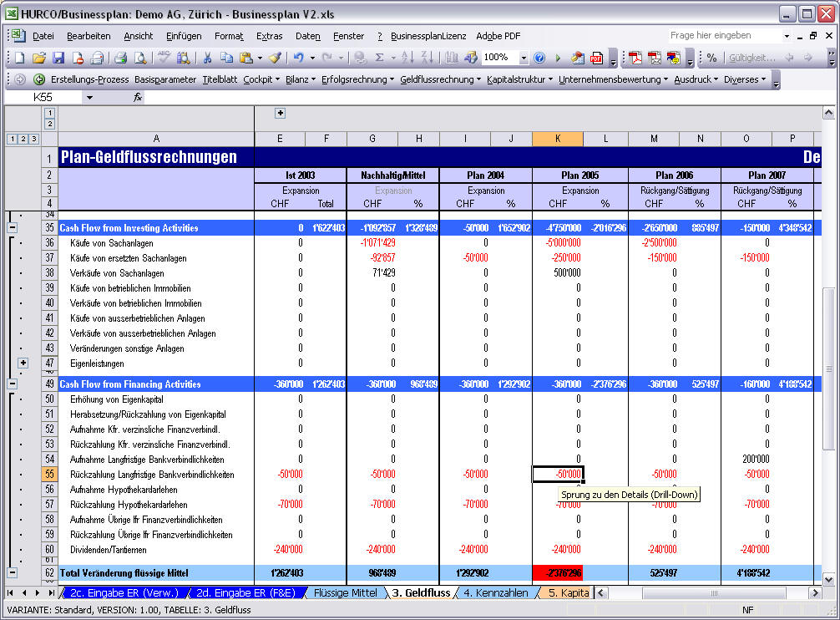
Task: Open the Unternehmensbewertung dropdown
Action: point(614,79)
